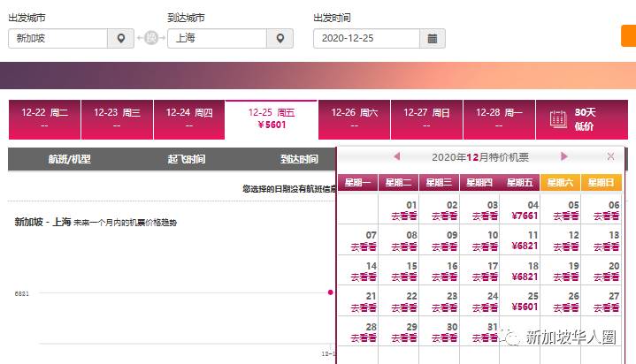Select December 11 fare ¥6821
This screenshot has width=636, height=364.
(x=525, y=246)
